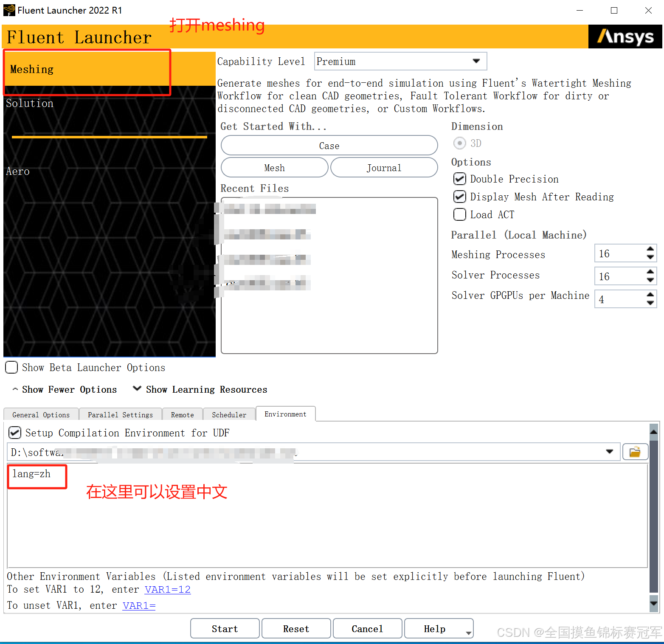Select the Environment tab

tap(285, 414)
